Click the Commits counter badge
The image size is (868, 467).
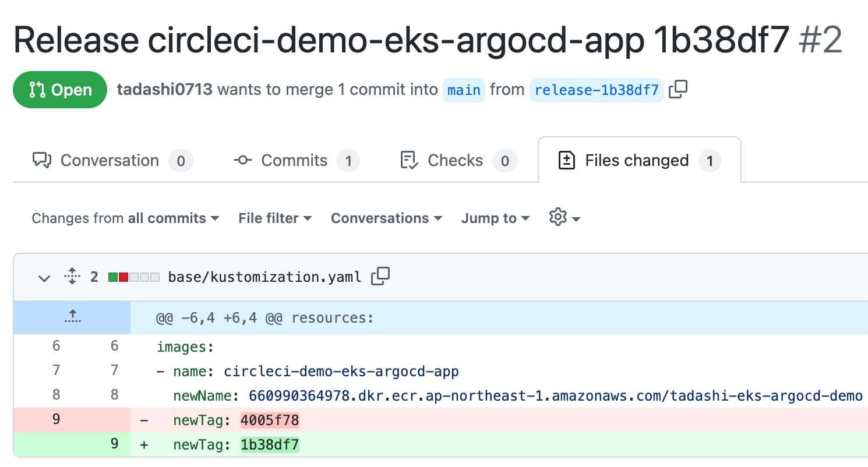pyautogui.click(x=348, y=161)
